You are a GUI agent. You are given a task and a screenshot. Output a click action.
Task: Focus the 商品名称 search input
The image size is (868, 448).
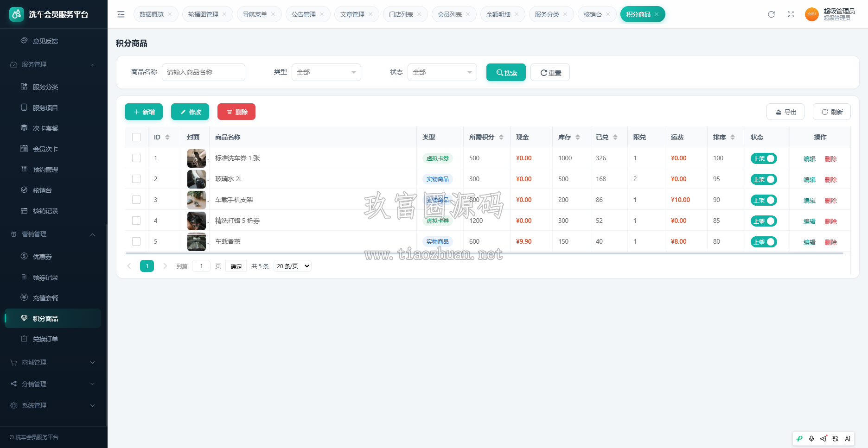tap(204, 72)
